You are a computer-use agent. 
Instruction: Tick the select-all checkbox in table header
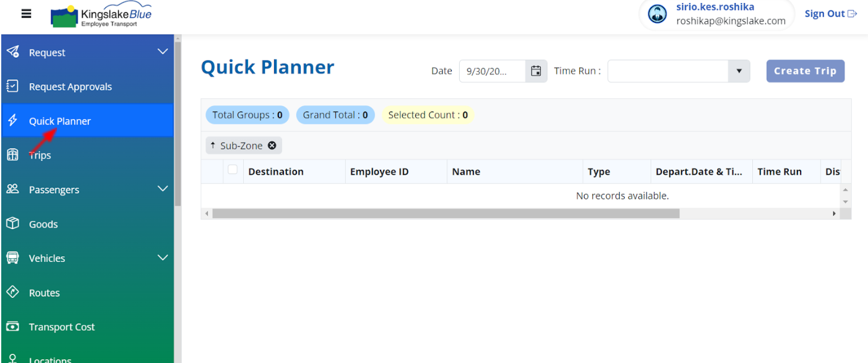pyautogui.click(x=233, y=169)
